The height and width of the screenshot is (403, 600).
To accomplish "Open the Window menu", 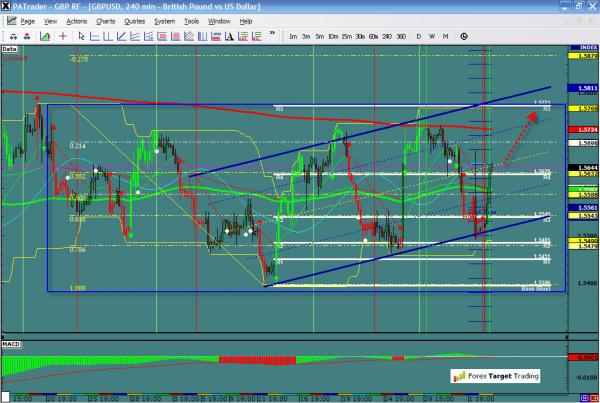I will pos(219,21).
